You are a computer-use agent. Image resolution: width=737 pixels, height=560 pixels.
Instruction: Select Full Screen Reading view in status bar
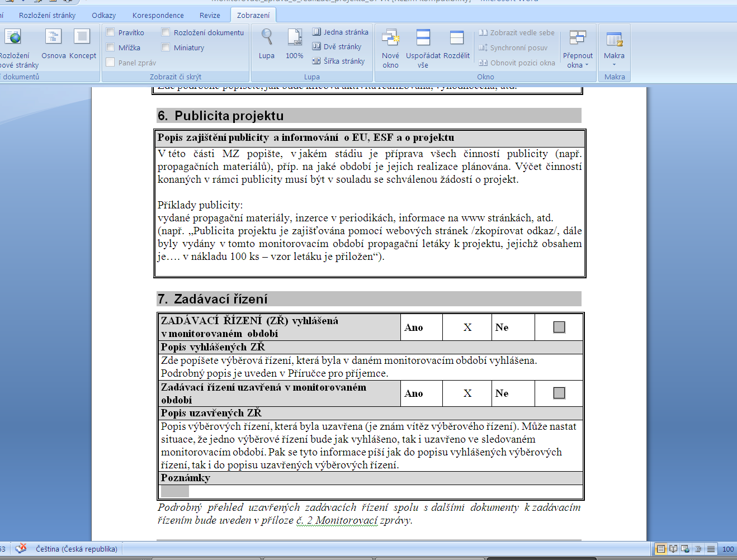pos(673,549)
